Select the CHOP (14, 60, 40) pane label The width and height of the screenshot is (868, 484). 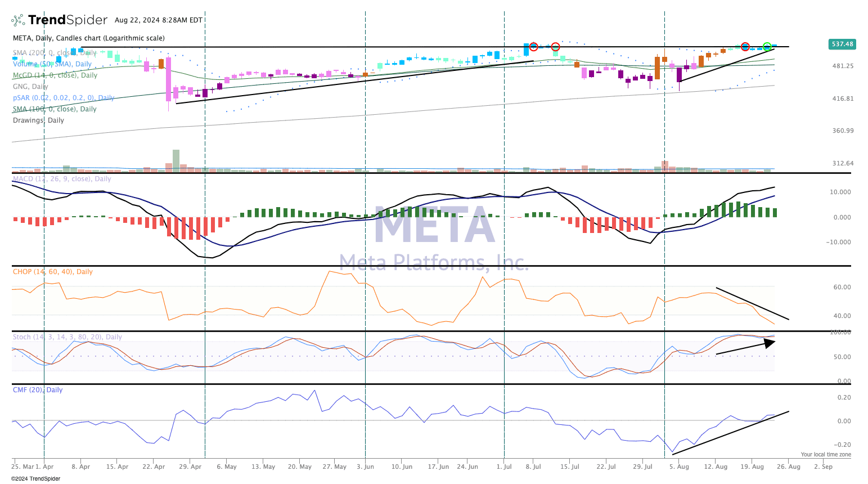coord(53,272)
